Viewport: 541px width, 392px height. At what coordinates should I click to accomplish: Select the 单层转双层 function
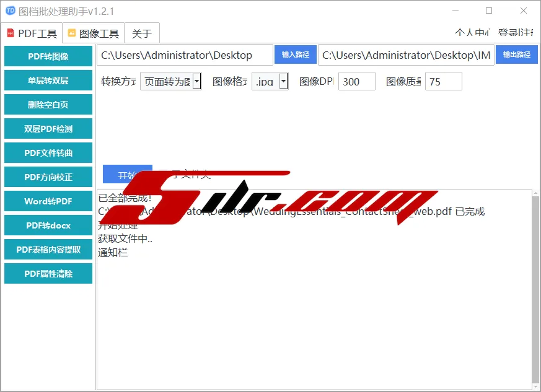tap(48, 81)
